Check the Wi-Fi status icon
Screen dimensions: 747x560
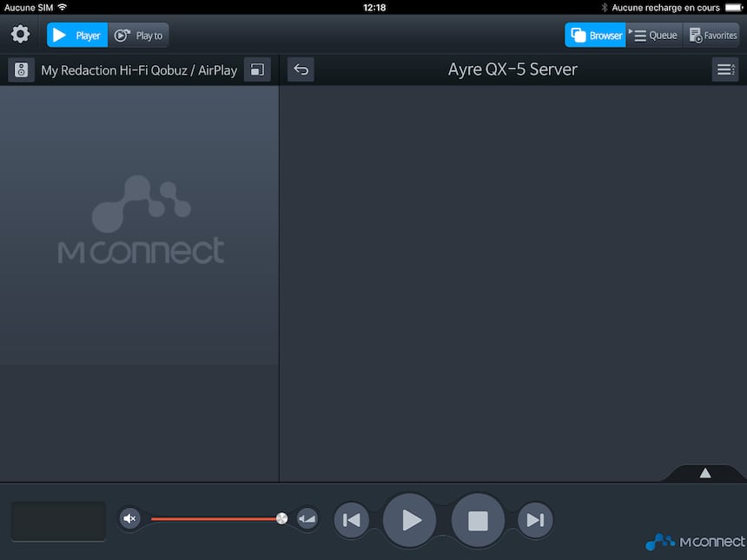coord(63,7)
